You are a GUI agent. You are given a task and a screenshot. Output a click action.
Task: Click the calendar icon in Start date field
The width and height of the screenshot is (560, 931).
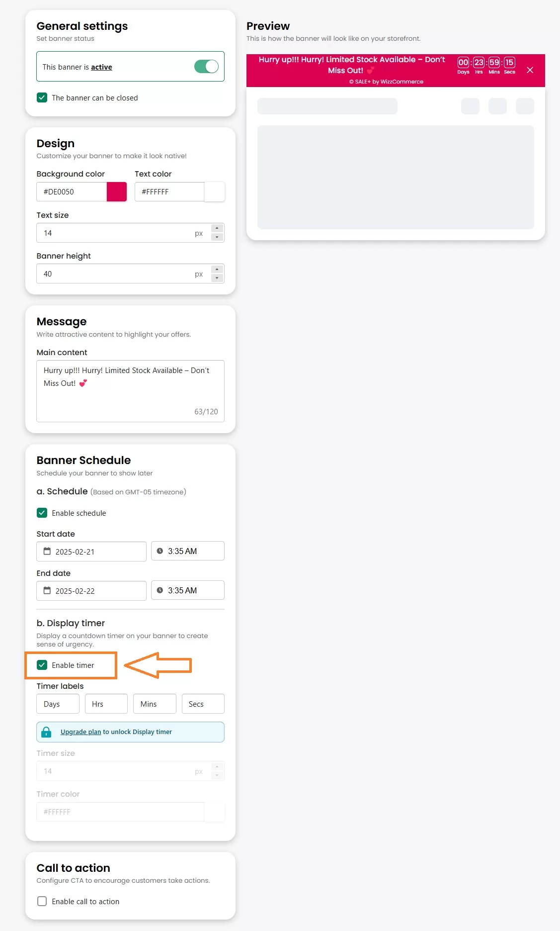point(47,551)
